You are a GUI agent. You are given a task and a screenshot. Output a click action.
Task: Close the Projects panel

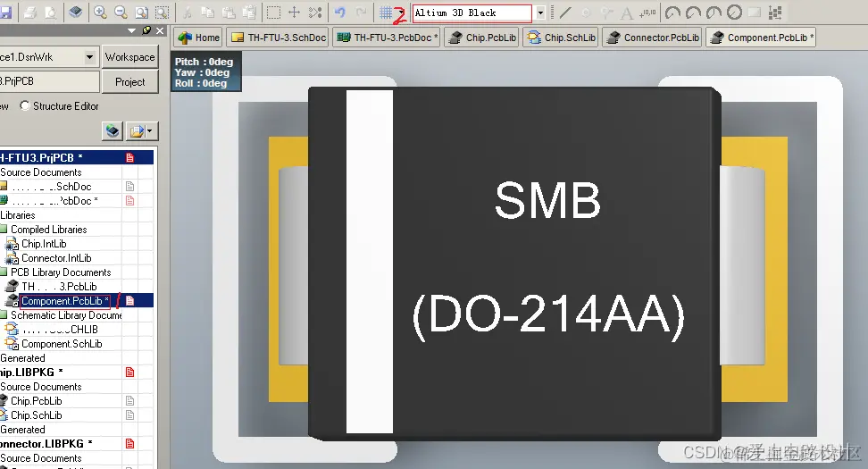160,30
